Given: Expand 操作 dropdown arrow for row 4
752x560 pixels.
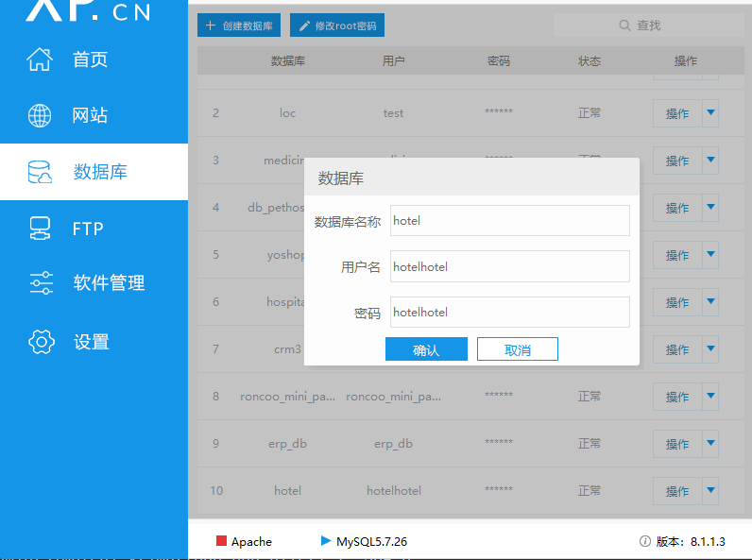Looking at the screenshot, I should (x=710, y=208).
